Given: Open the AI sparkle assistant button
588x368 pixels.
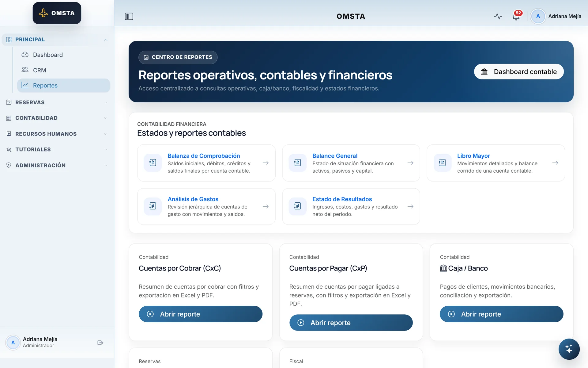Looking at the screenshot, I should (x=569, y=349).
